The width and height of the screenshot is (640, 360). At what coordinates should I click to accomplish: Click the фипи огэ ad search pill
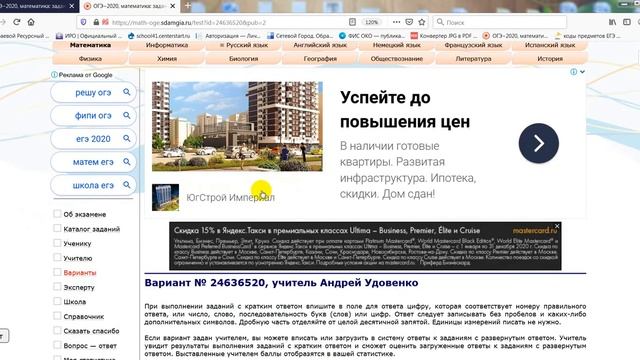(x=93, y=116)
